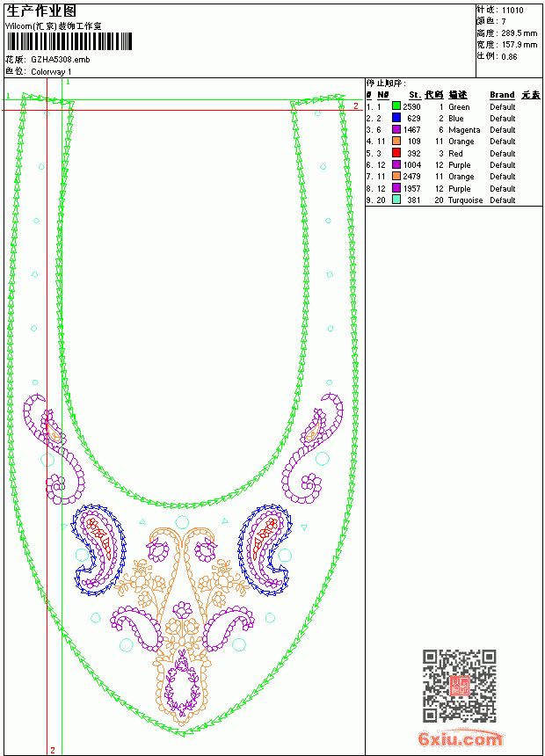Screen dimensions: 545x756
Task: Click the purple flower at center of orange design
Action: (x=182, y=610)
